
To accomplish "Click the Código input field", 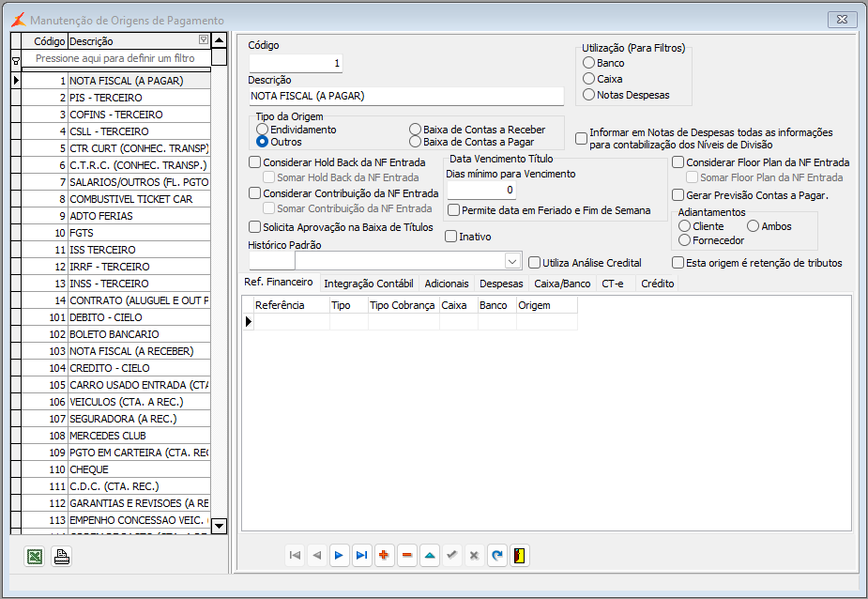I will 296,63.
